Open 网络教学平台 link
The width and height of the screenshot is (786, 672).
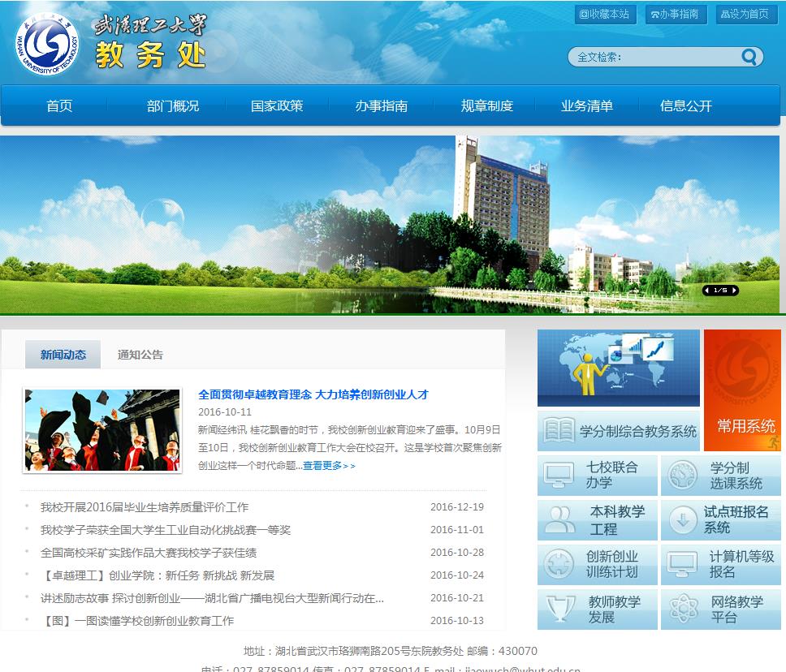pos(720,609)
